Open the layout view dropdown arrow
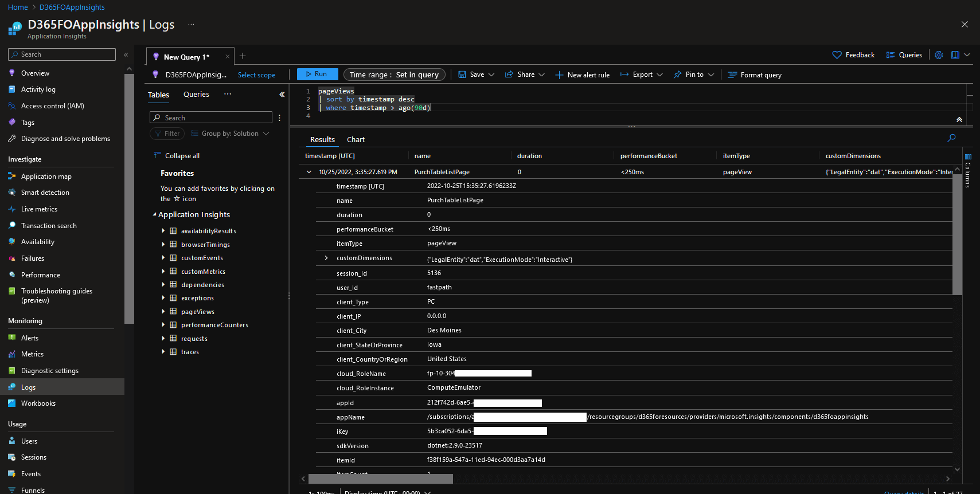 967,55
